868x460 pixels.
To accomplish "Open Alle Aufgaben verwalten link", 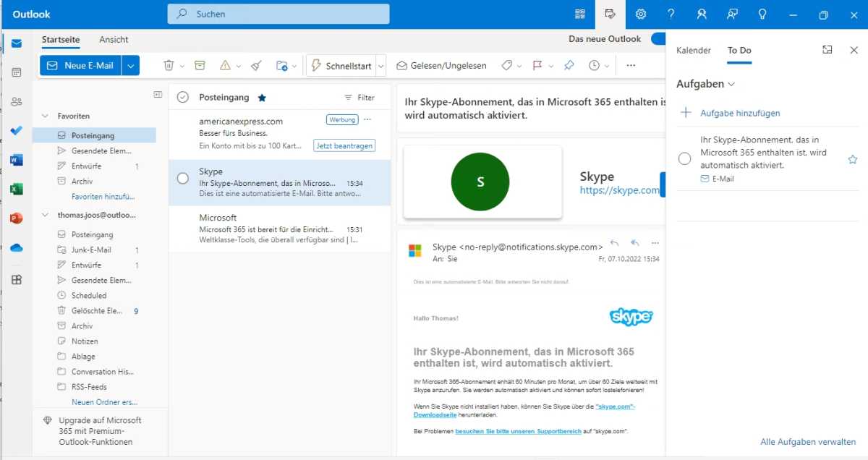I will click(x=807, y=441).
